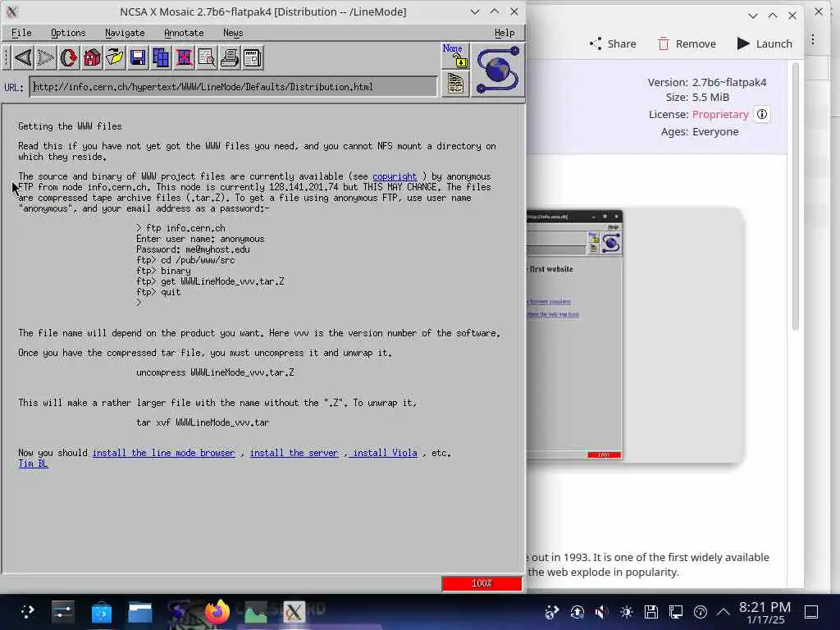
Task: Click the 'ftp info.cern.ch' command line
Action: pos(180,228)
